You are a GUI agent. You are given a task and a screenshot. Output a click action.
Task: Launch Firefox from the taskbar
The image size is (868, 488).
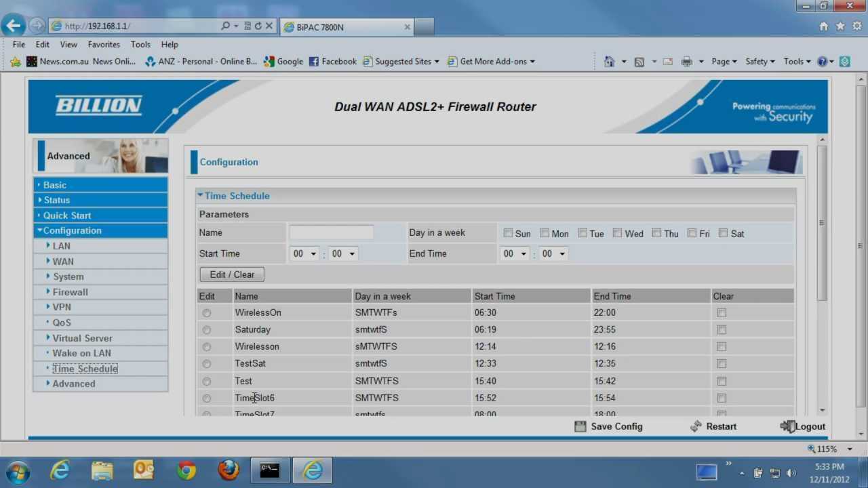(229, 470)
